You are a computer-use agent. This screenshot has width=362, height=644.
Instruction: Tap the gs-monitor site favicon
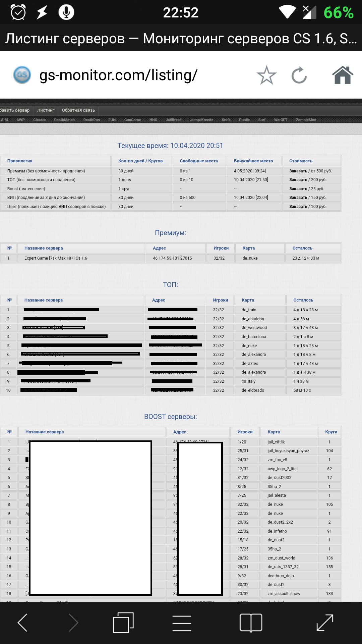point(22,75)
